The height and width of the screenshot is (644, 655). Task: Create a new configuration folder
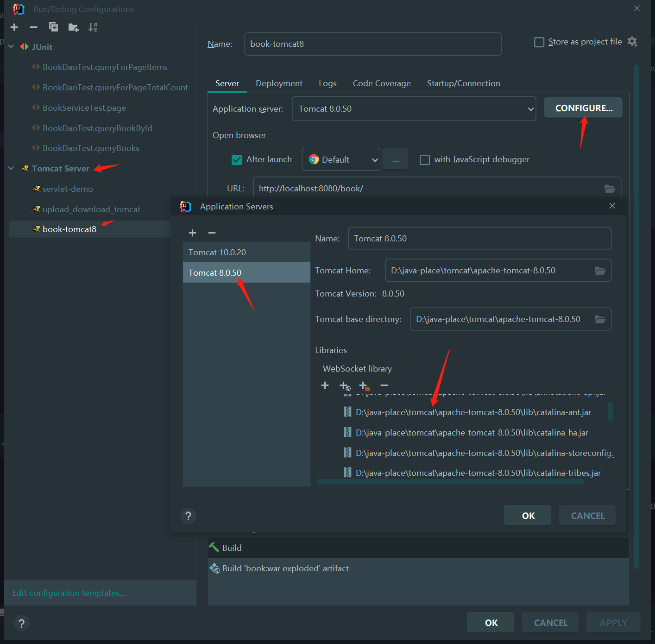click(73, 27)
